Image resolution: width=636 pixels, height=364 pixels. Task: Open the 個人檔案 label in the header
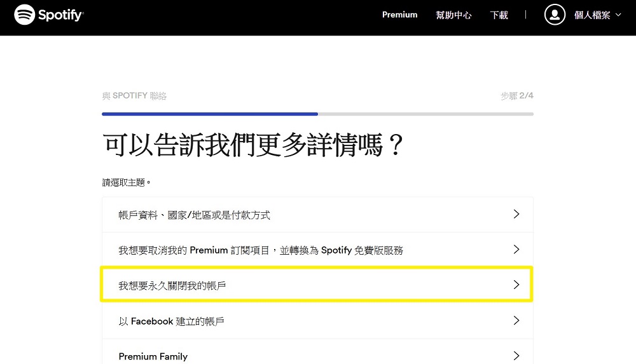coord(591,15)
